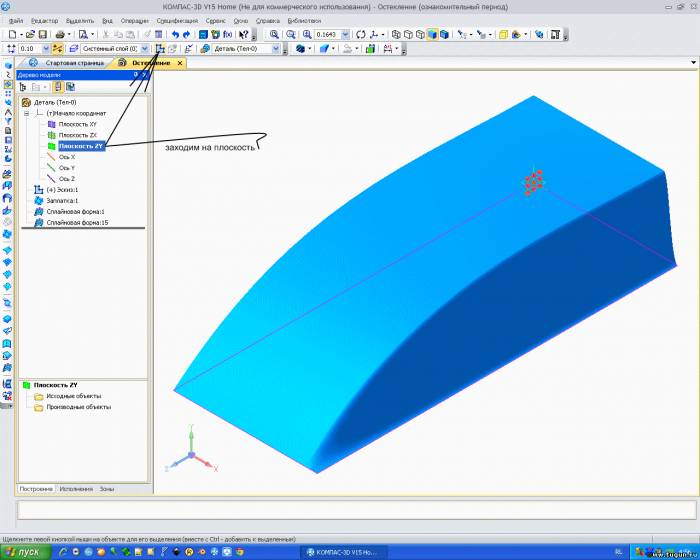The width and height of the screenshot is (700, 560).
Task: Select the Построение tab
Action: [36, 489]
